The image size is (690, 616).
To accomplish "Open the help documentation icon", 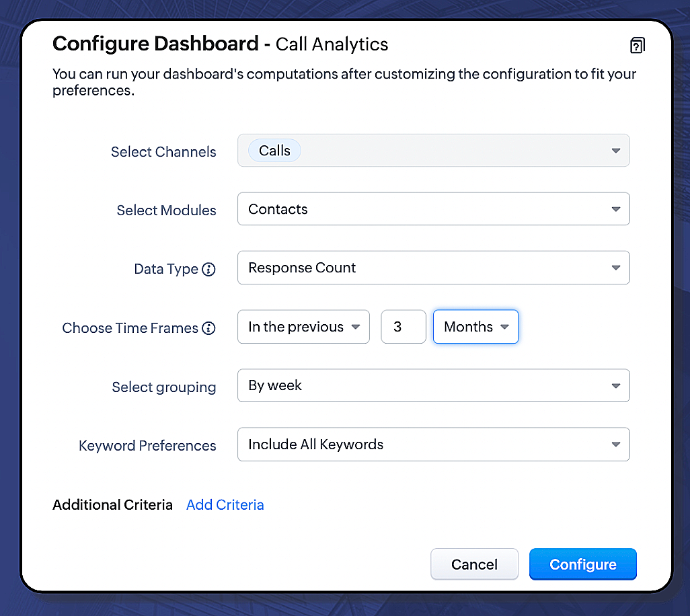I will pos(637,45).
